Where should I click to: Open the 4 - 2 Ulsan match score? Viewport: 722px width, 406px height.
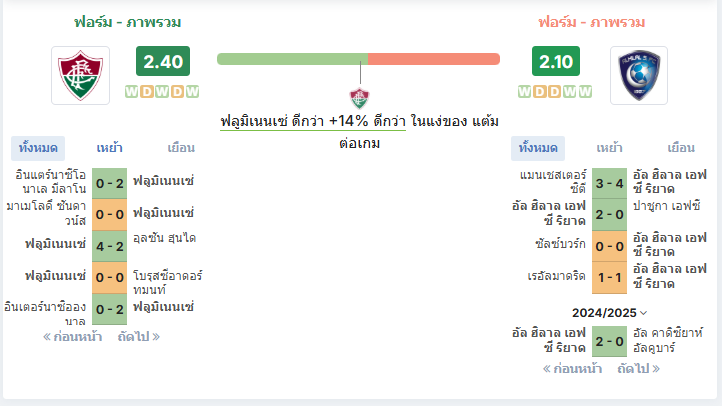(x=110, y=246)
